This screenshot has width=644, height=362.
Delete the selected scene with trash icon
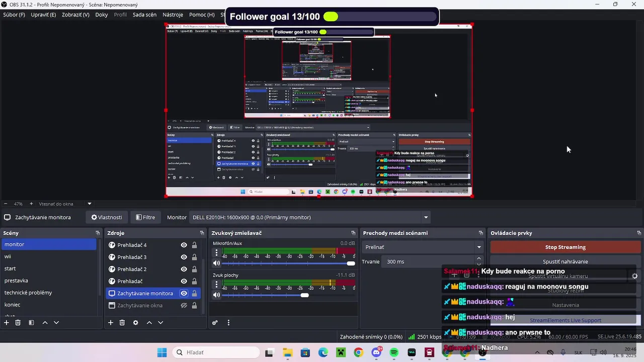tap(18, 322)
